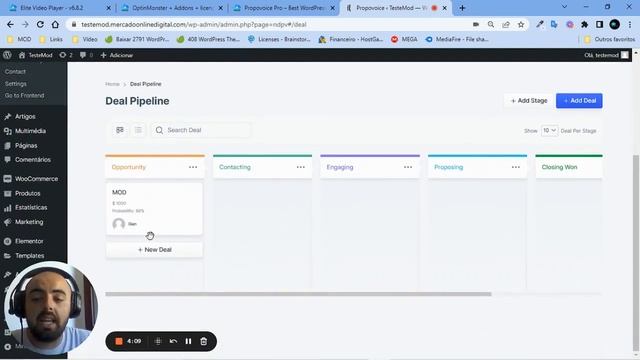Image resolution: width=640 pixels, height=360 pixels.
Task: Switch to kanban board view icon
Action: (120, 130)
